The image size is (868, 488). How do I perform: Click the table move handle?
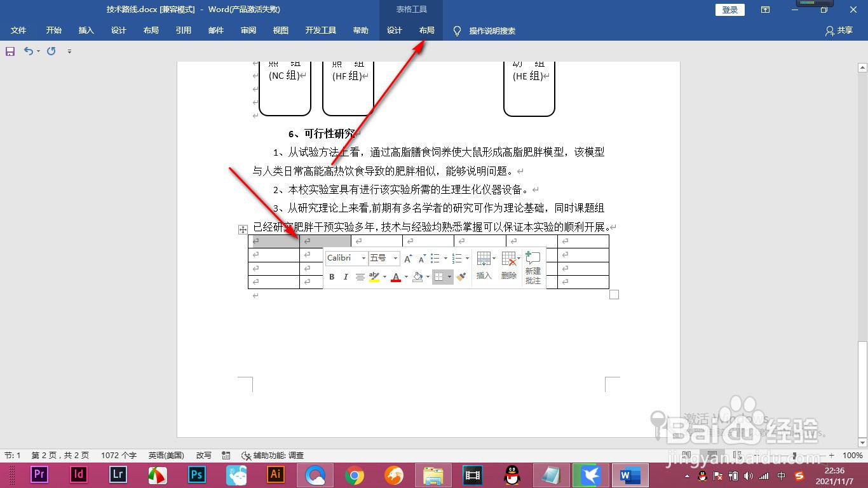[243, 229]
